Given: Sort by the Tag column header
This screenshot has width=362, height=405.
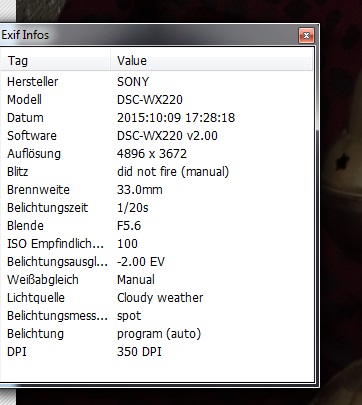Looking at the screenshot, I should click(55, 61).
